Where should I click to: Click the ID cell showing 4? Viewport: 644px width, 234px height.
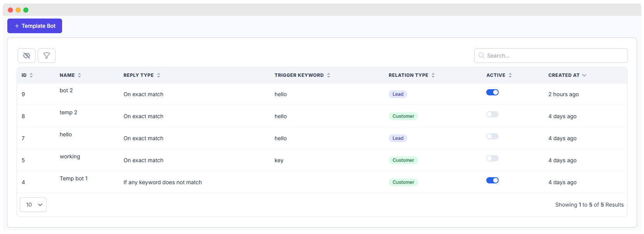tap(24, 182)
